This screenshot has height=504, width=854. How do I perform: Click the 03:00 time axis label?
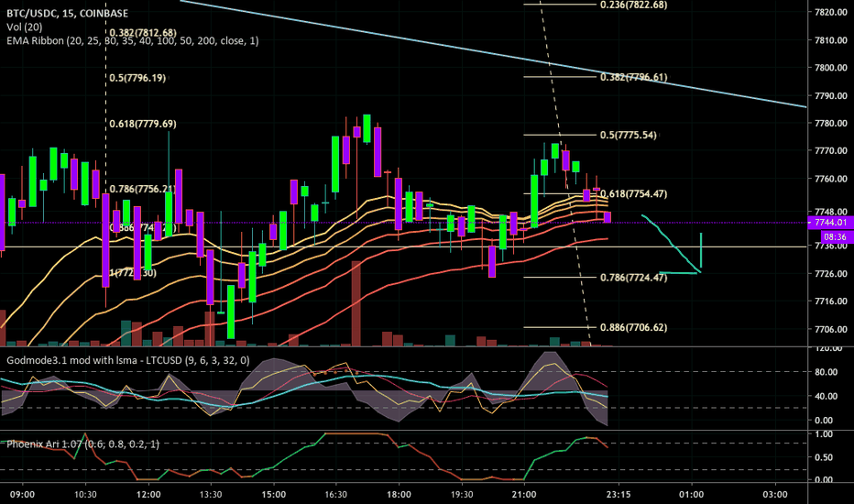(774, 495)
